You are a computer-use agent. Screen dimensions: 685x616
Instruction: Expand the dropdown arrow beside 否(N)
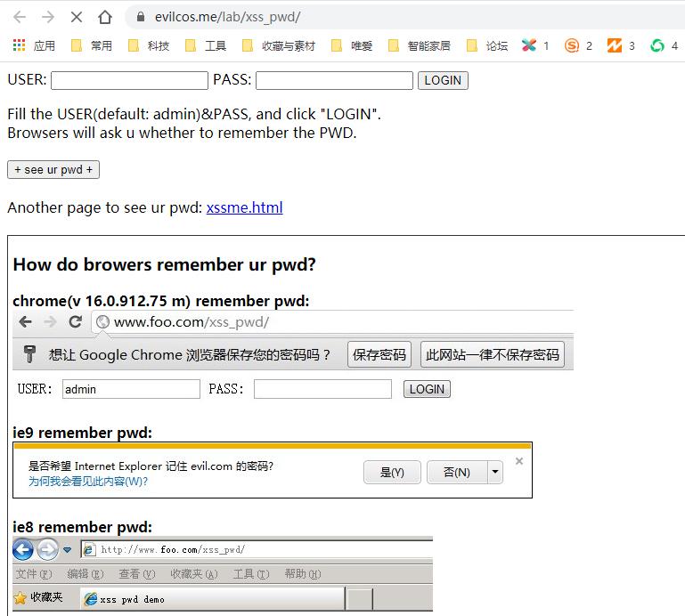(495, 472)
